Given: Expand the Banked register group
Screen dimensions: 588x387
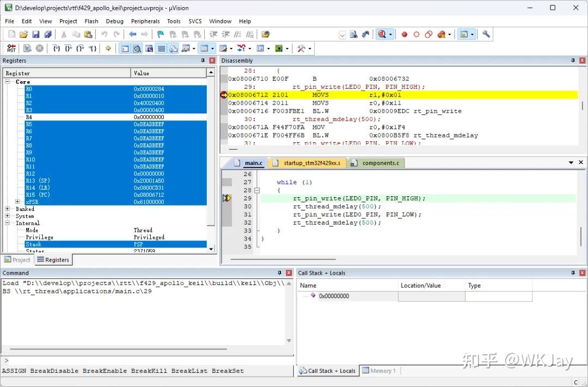Looking at the screenshot, I should click(x=8, y=209).
